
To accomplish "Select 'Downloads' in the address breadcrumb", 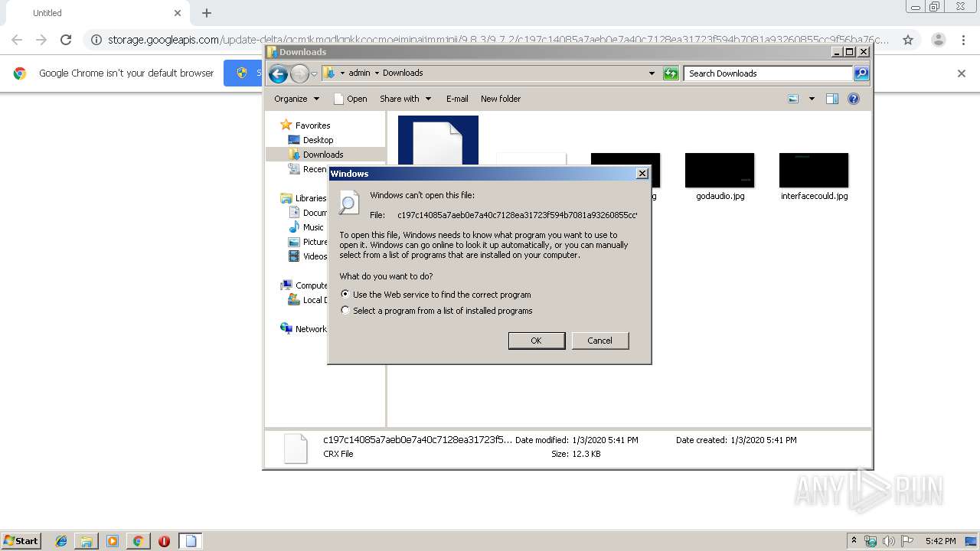I will [403, 73].
